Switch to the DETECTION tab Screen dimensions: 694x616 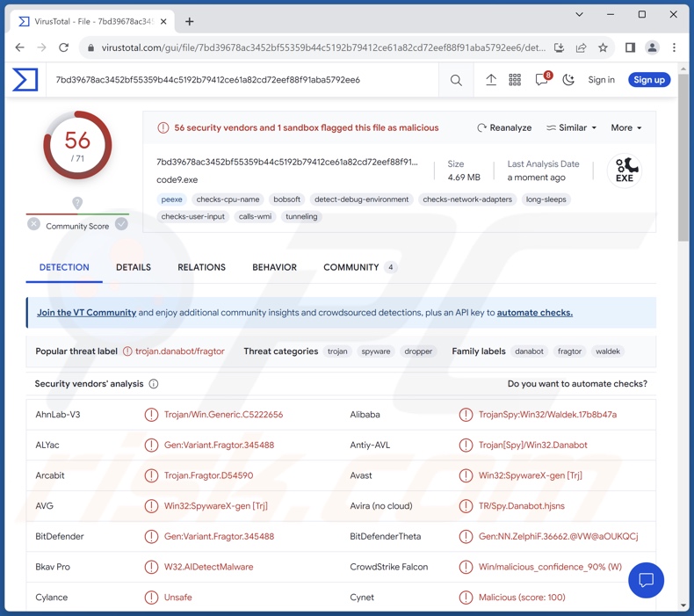click(64, 267)
